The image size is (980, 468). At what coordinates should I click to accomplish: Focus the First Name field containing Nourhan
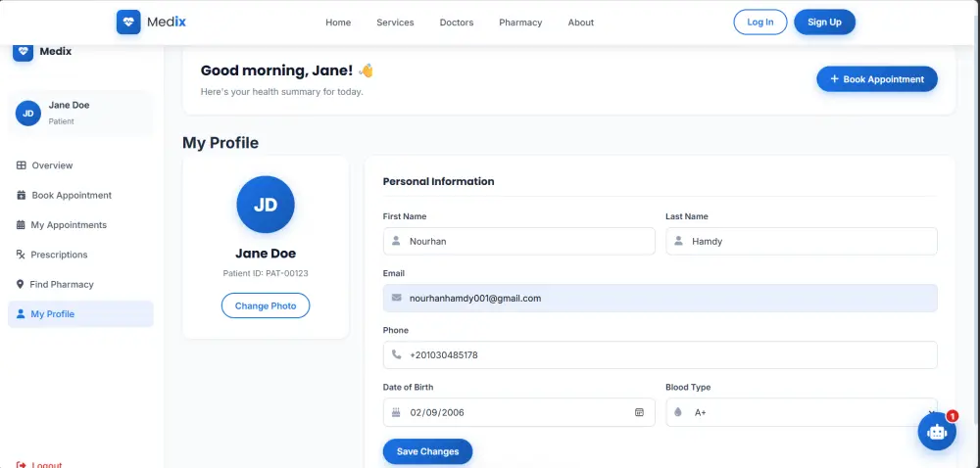tap(518, 241)
